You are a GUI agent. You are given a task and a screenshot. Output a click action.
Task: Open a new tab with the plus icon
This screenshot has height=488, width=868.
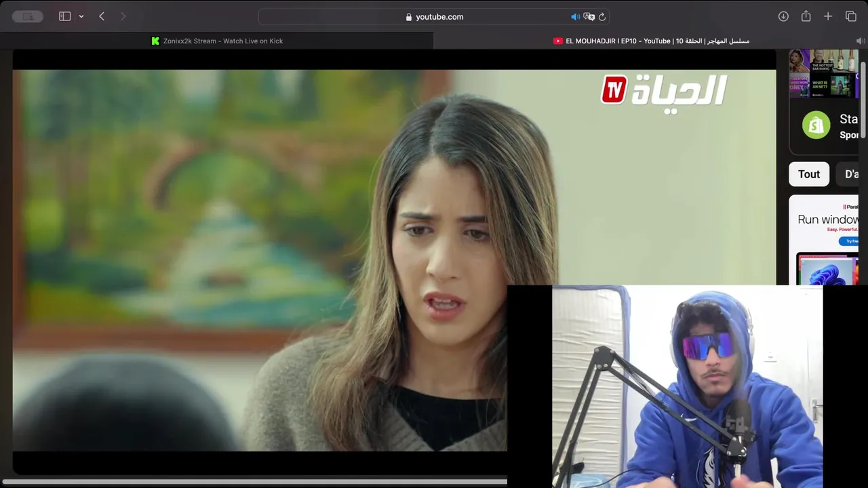(x=828, y=16)
